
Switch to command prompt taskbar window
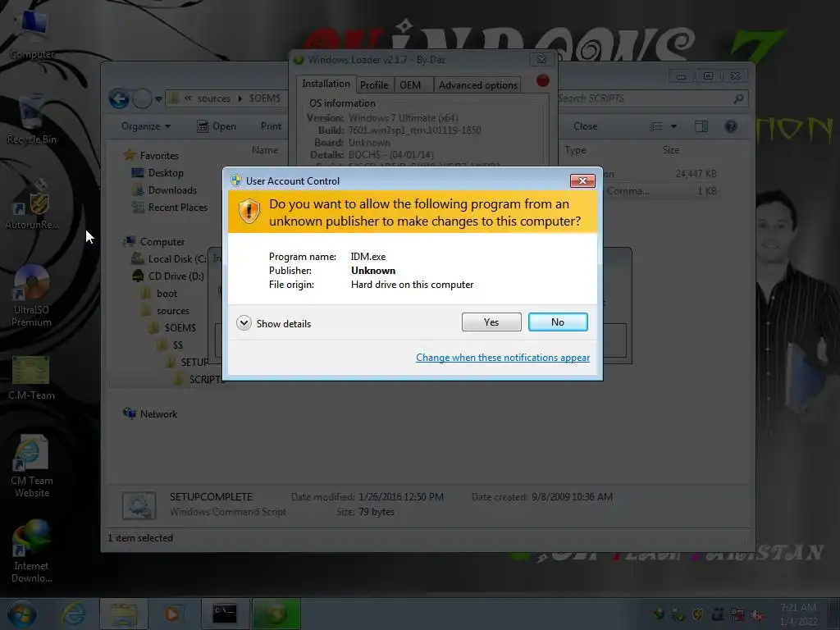coord(225,614)
